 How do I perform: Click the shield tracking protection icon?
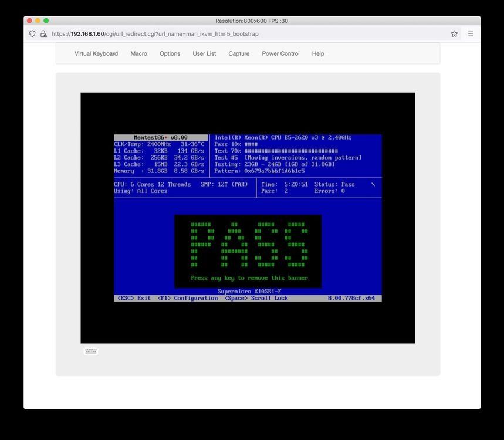(32, 34)
